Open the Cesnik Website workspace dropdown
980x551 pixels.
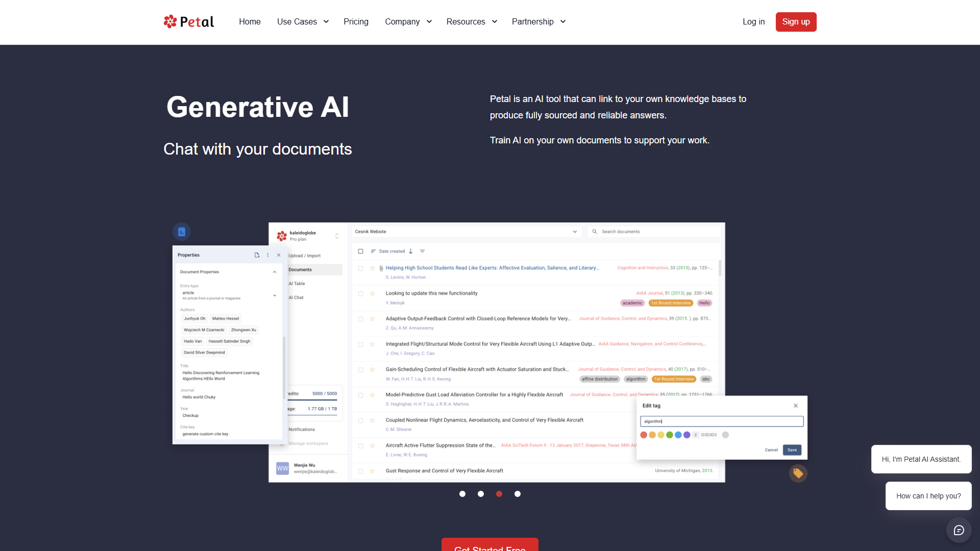pos(575,231)
